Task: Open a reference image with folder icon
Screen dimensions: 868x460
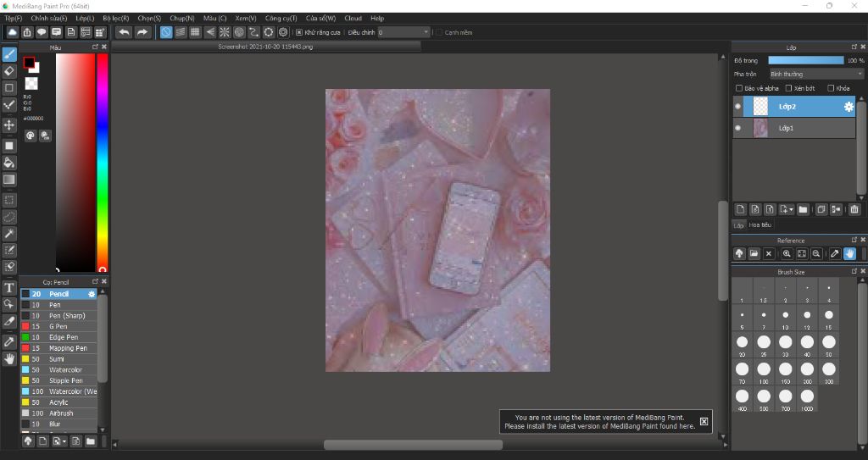Action: pos(754,253)
